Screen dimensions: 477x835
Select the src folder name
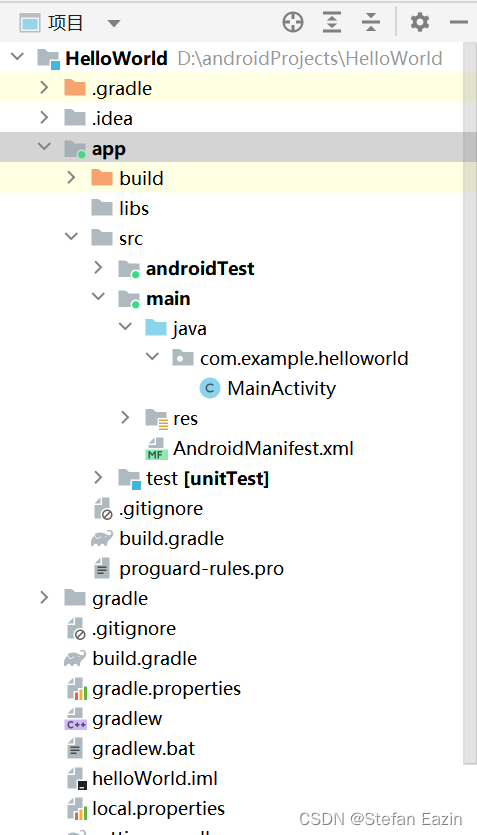[131, 239]
